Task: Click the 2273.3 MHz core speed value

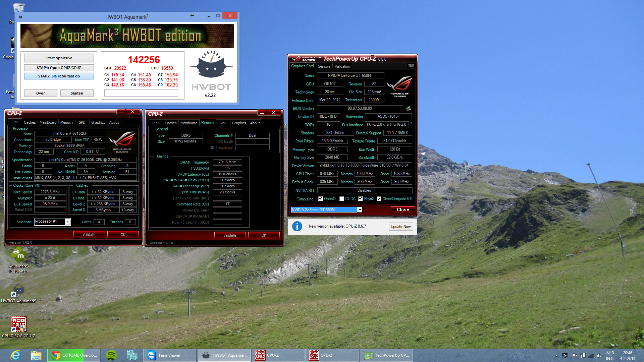Action: coord(50,192)
